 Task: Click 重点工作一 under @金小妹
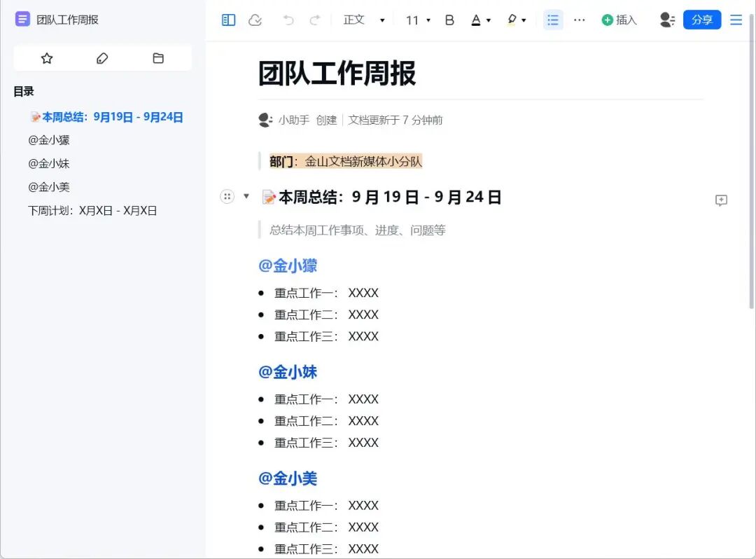326,399
